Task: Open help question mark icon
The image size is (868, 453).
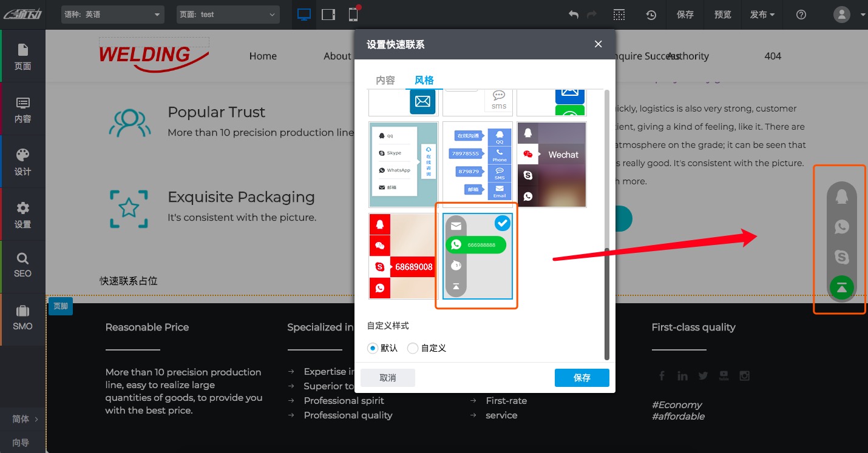Action: point(801,15)
